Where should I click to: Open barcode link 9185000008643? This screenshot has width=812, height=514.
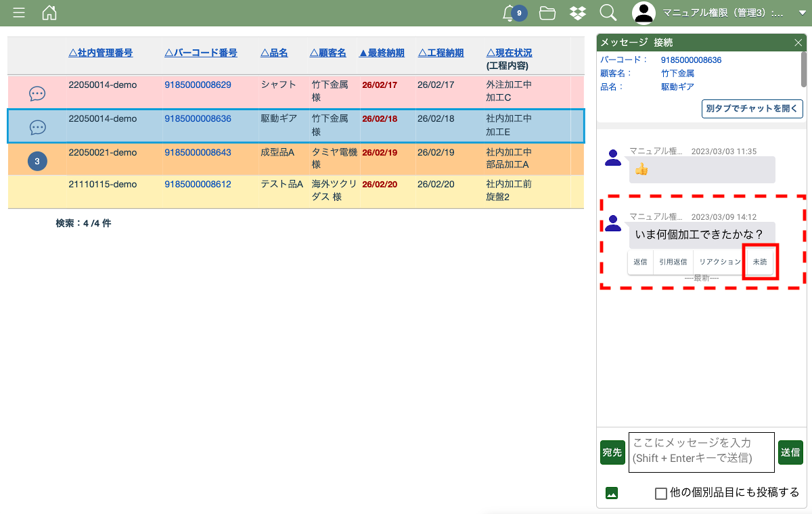(198, 153)
